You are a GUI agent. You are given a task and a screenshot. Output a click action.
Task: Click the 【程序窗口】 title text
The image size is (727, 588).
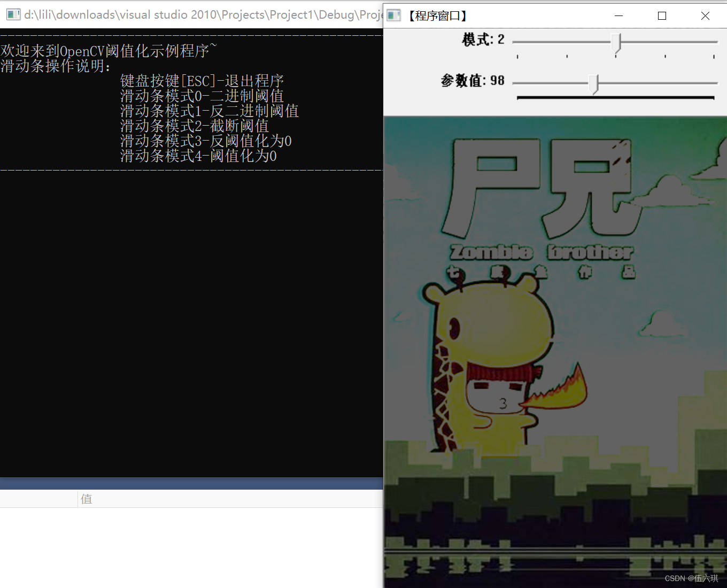point(438,16)
